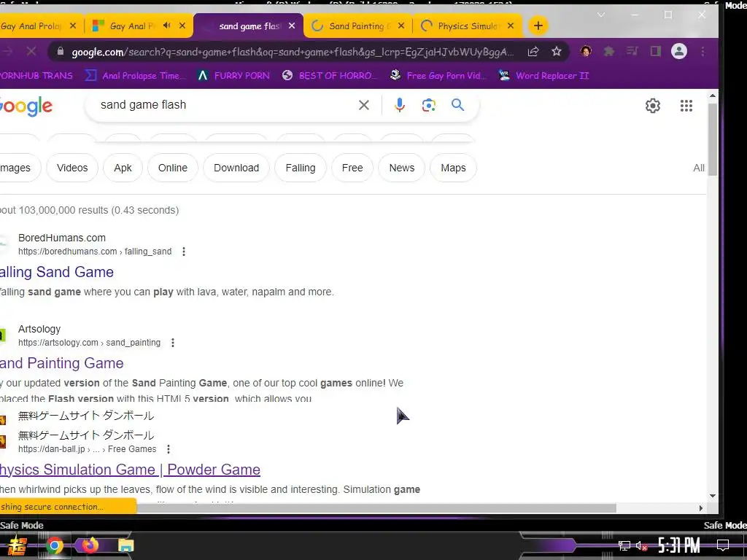
Task: Open the Sand Painting Game result
Action: click(61, 363)
